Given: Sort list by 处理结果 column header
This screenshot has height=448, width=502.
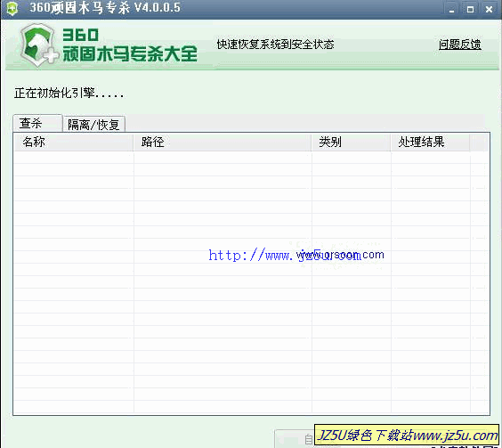Looking at the screenshot, I should click(430, 142).
